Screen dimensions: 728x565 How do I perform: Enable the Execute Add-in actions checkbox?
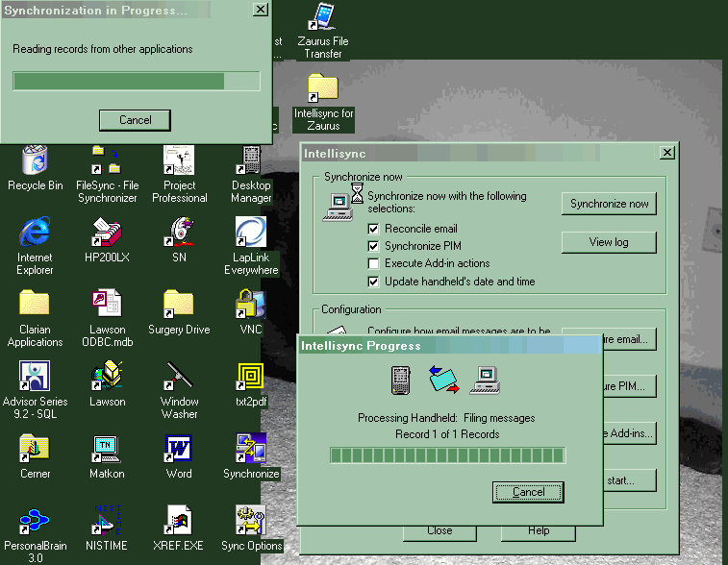point(375,263)
